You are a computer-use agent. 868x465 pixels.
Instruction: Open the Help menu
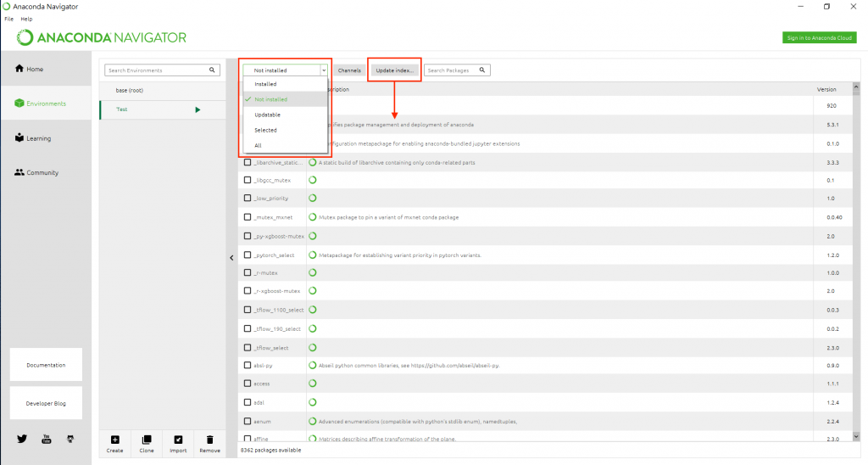(26, 19)
